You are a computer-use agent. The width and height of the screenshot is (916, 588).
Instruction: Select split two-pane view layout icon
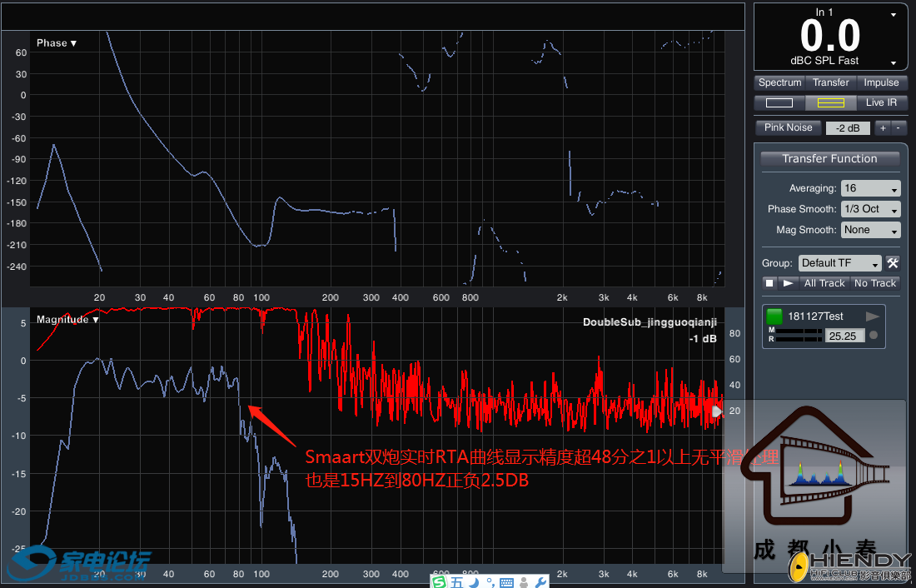(831, 102)
